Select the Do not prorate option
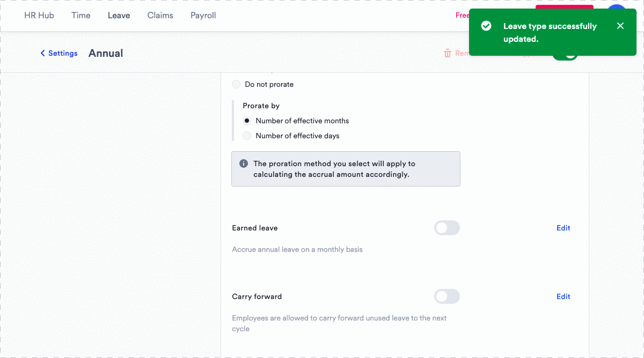644x358 pixels. pyautogui.click(x=236, y=84)
